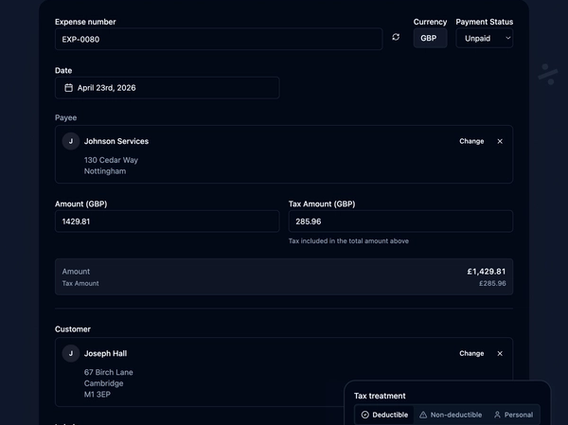Click the regenerate expense number refresh icon
Screen dimensions: 568x425
pyautogui.click(x=396, y=37)
